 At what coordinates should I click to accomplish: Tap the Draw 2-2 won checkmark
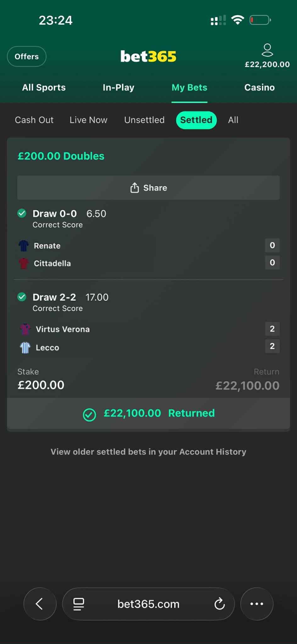(22, 297)
